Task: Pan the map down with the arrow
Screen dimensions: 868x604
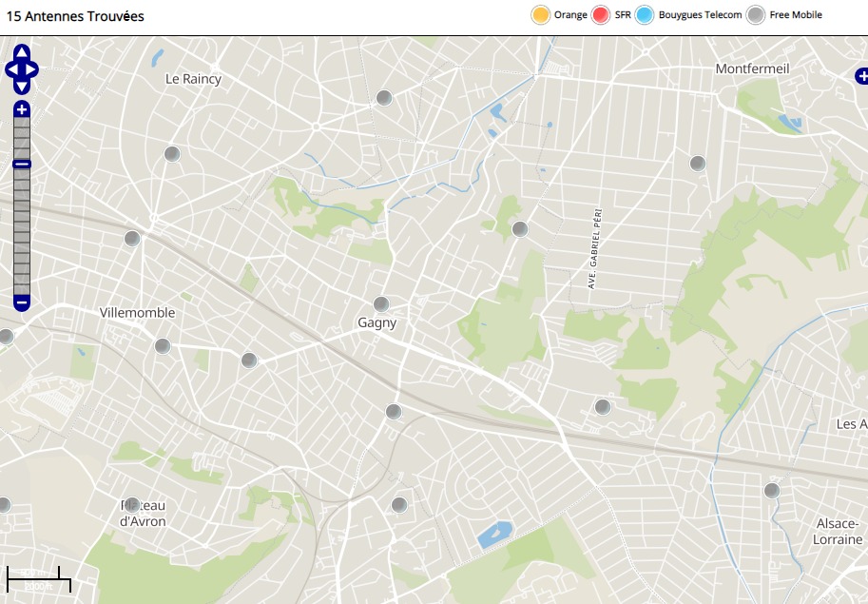Action: point(22,86)
